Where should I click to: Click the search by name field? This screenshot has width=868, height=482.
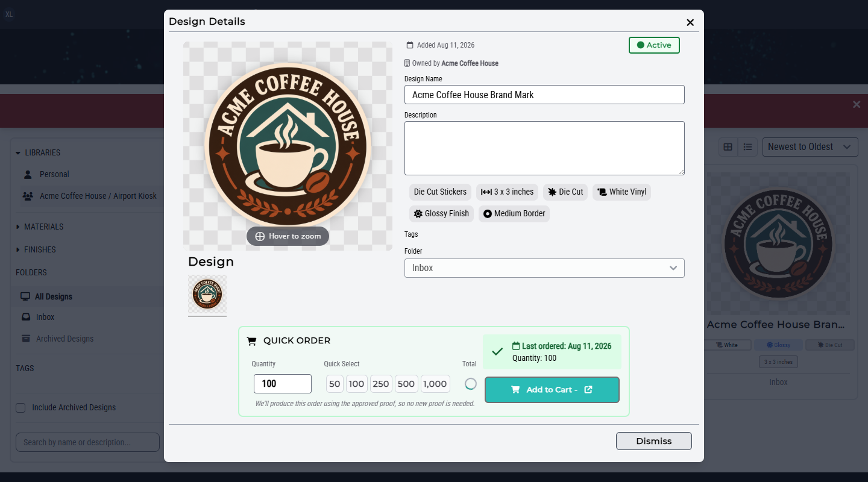pos(87,442)
